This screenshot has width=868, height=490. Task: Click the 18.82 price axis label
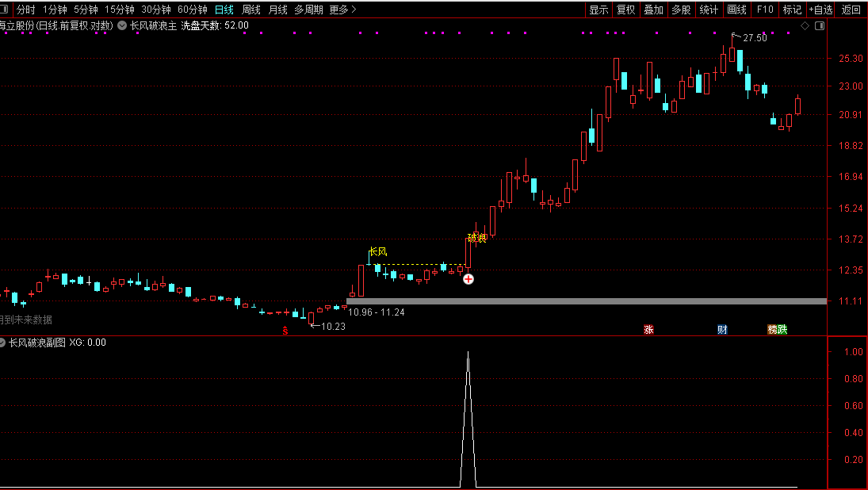point(851,146)
